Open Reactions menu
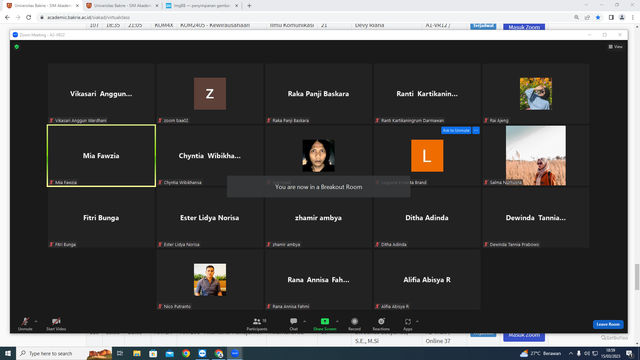This screenshot has height=360, width=640. point(381,324)
